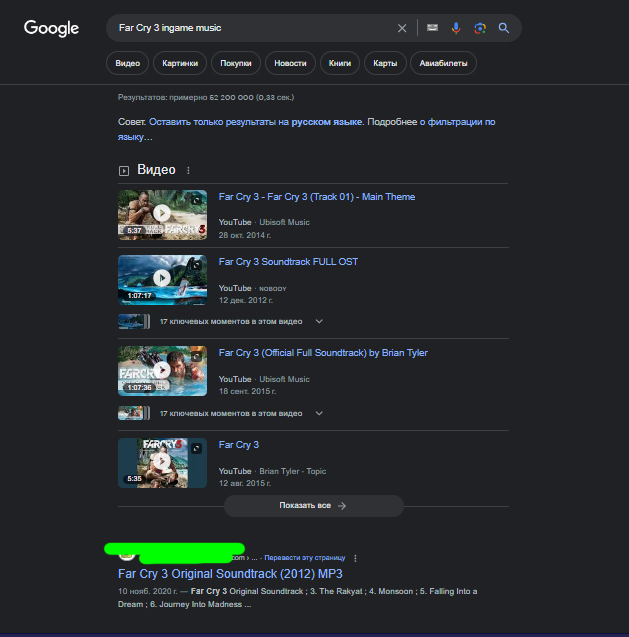The height and width of the screenshot is (637, 629).
Task: Select the Картинки filter tab
Action: tap(180, 63)
